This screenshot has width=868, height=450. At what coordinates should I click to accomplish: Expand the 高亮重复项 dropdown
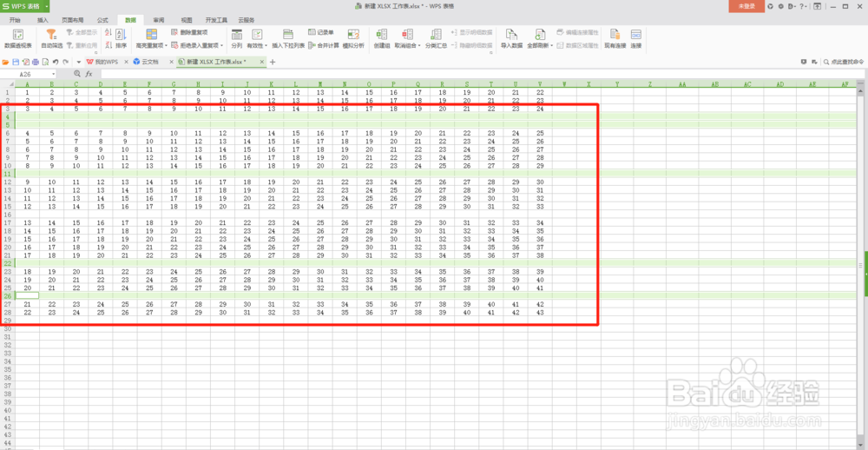[168, 45]
